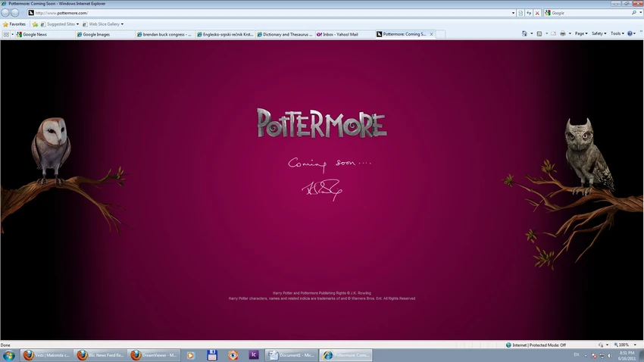Click the Home icon in command bar
The height and width of the screenshot is (362, 644).
tap(524, 33)
